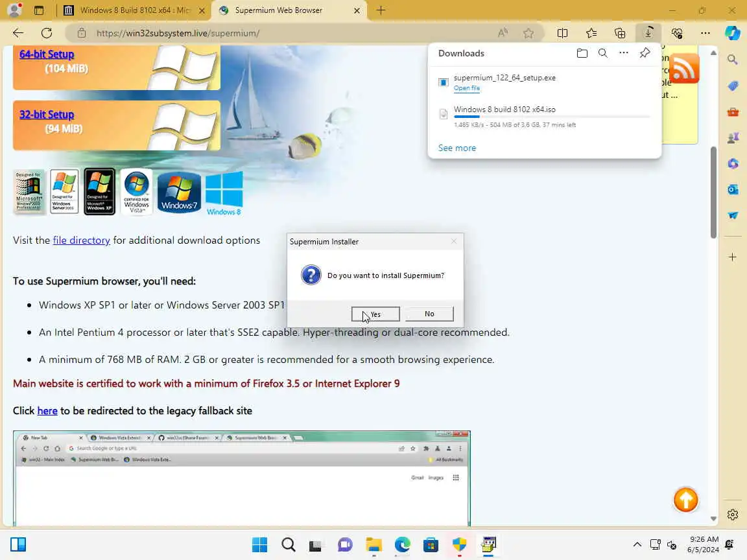This screenshot has width=747, height=560.
Task: Click the 32-bit Setup download link
Action: pyautogui.click(x=47, y=115)
